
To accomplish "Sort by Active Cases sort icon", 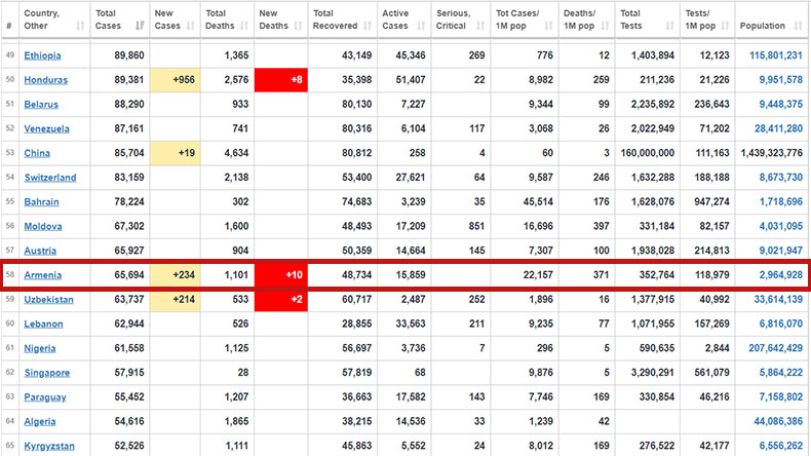I will point(421,25).
